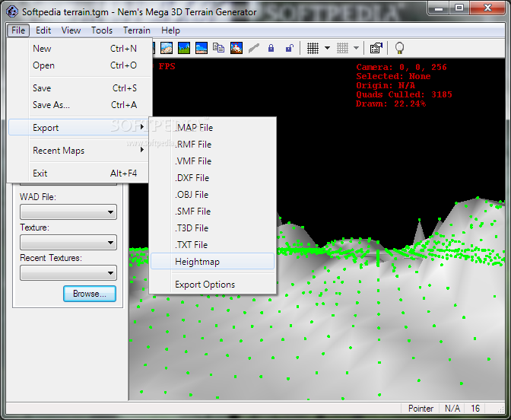This screenshot has width=511, height=420.
Task: Click the Drawn: 22.24% readout
Action: coord(391,103)
